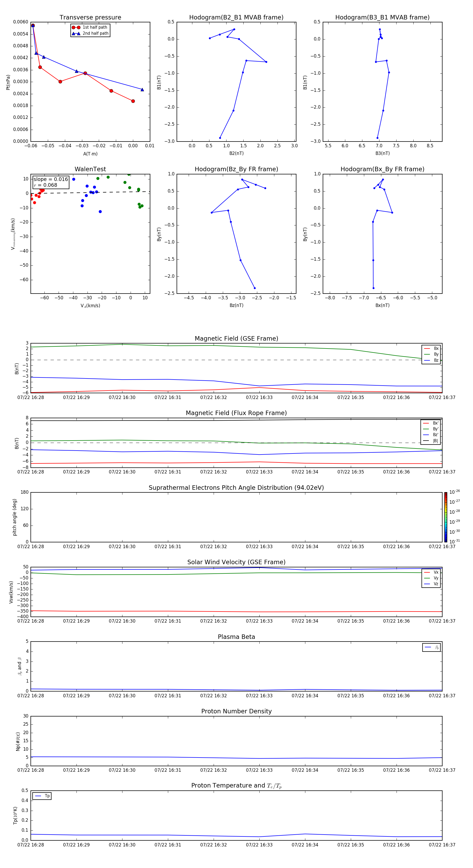
Task: Click the "WalenTest" plot title
Action: pyautogui.click(x=90, y=169)
